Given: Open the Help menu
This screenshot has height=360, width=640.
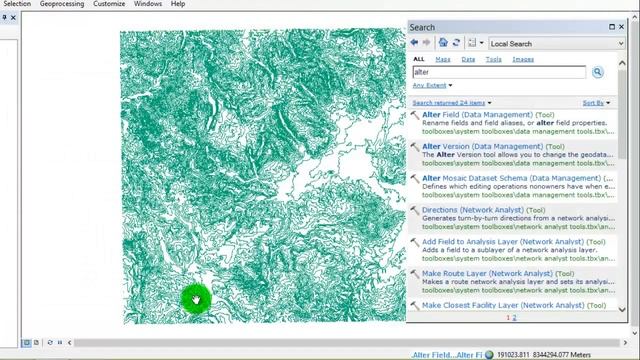Looking at the screenshot, I should point(178,4).
